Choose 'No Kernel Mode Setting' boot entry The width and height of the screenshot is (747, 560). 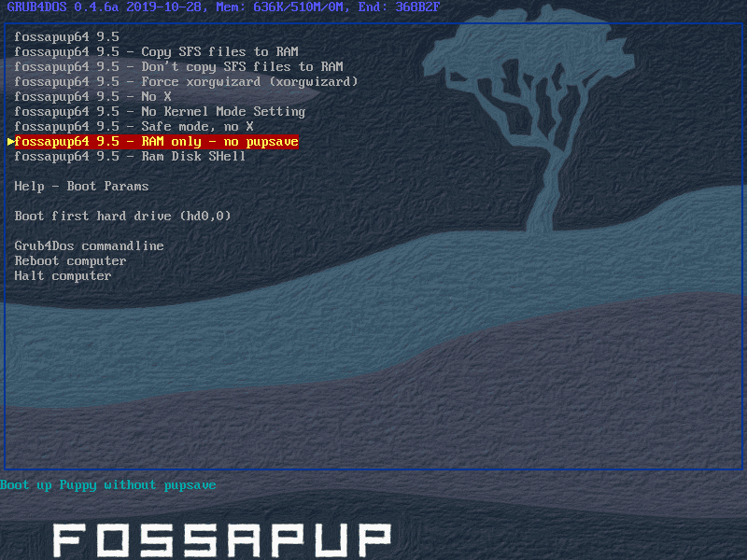pyautogui.click(x=160, y=111)
